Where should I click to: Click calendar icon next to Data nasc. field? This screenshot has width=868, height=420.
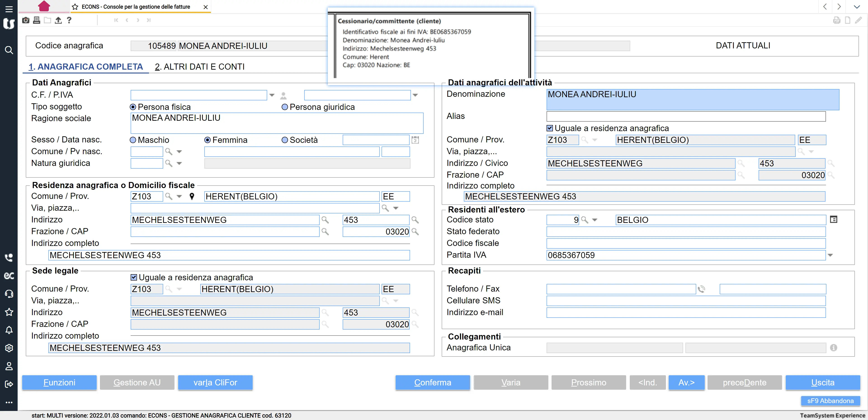coord(415,140)
